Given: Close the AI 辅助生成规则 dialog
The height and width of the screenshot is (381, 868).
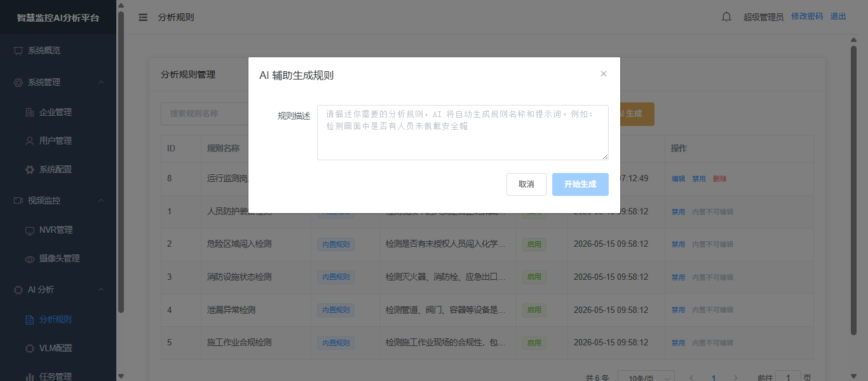Looking at the screenshot, I should (604, 74).
